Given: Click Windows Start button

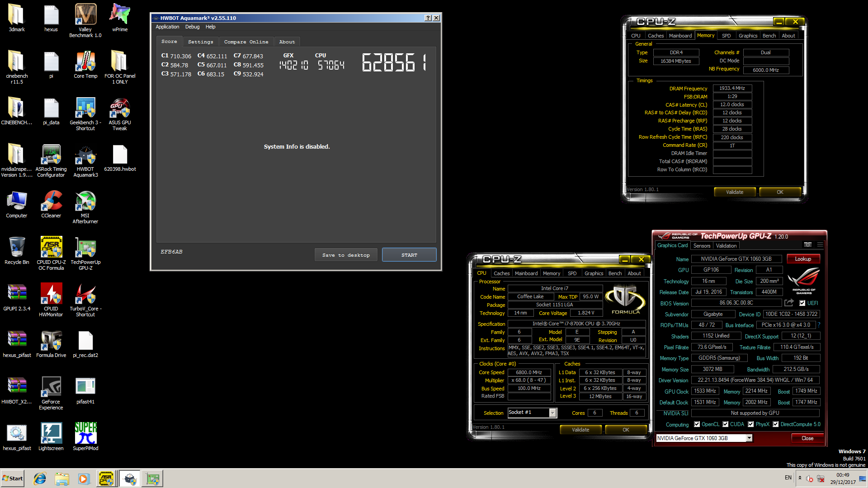Looking at the screenshot, I should coord(13,479).
